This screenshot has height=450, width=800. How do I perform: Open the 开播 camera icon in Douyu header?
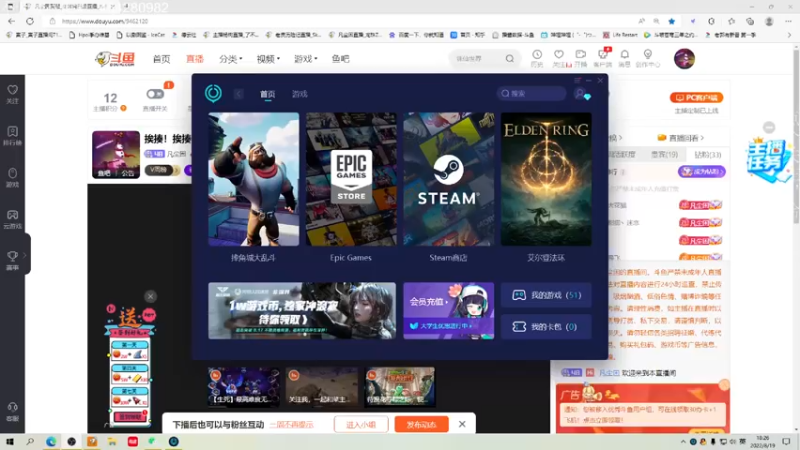tap(581, 55)
